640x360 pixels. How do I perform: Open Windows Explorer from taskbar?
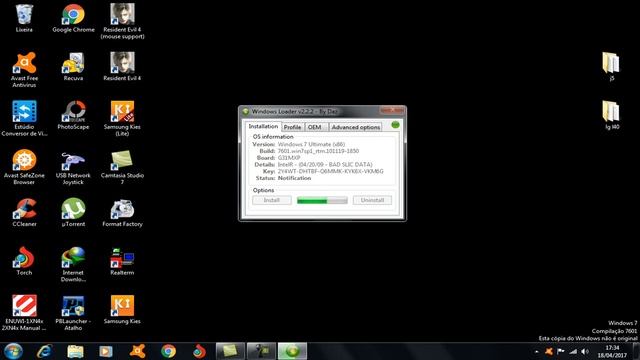click(x=75, y=351)
